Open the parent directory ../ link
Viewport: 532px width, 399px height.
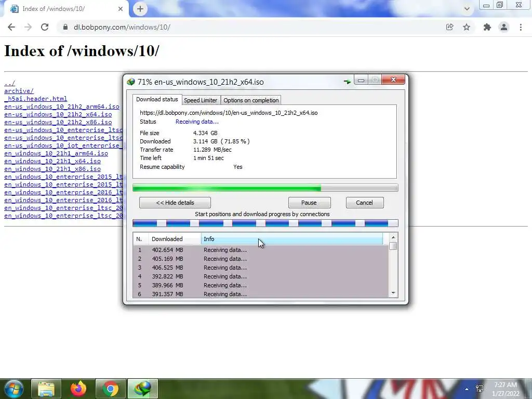point(9,83)
